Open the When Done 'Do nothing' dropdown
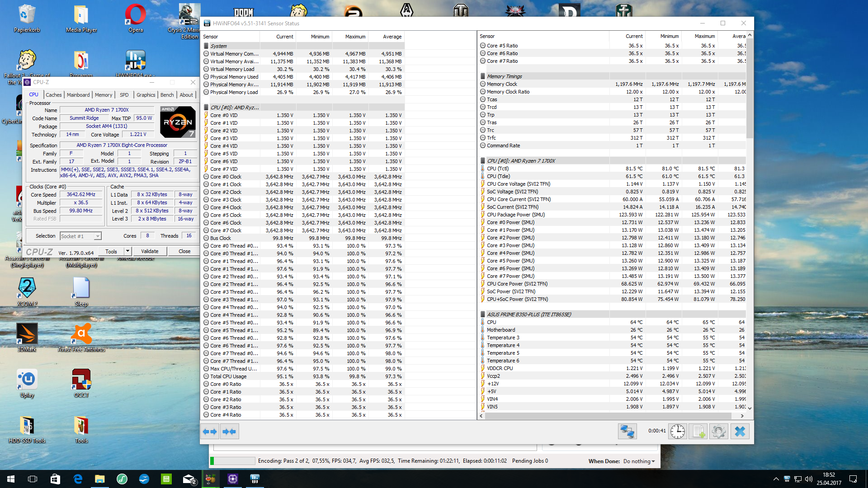 click(639, 461)
